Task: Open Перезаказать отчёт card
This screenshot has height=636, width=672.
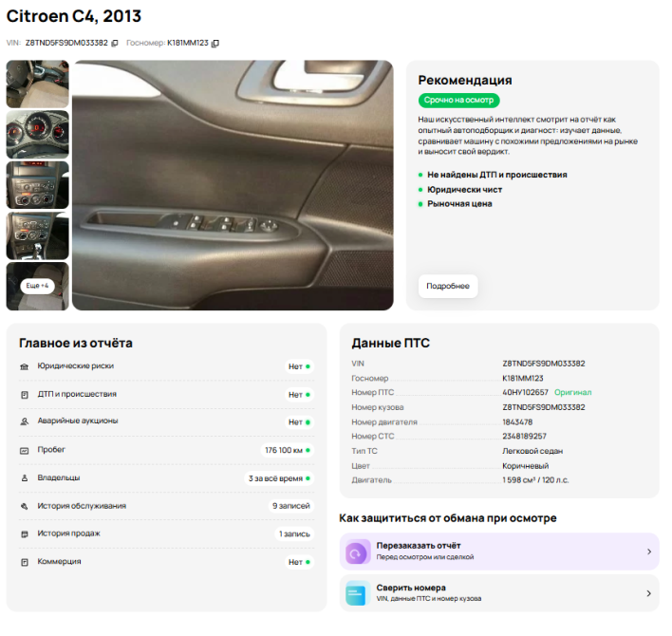Action: (499, 552)
